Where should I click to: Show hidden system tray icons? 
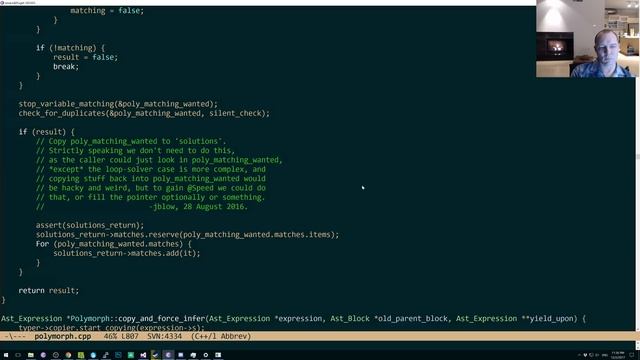coord(579,355)
